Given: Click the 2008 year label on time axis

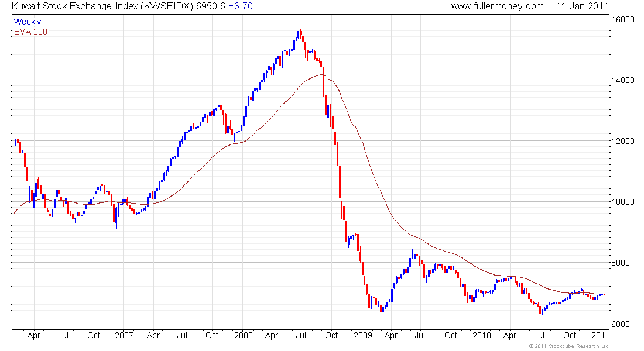Looking at the screenshot, I should point(244,335).
